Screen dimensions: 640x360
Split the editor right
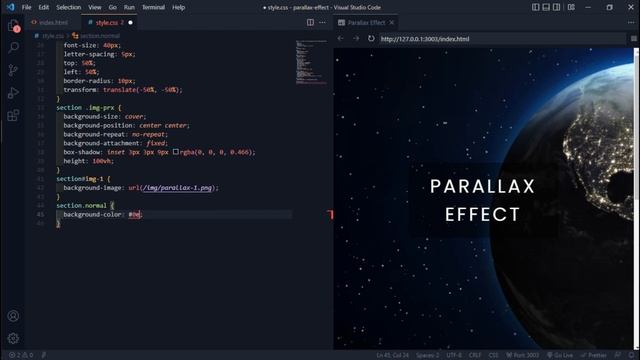(x=310, y=22)
